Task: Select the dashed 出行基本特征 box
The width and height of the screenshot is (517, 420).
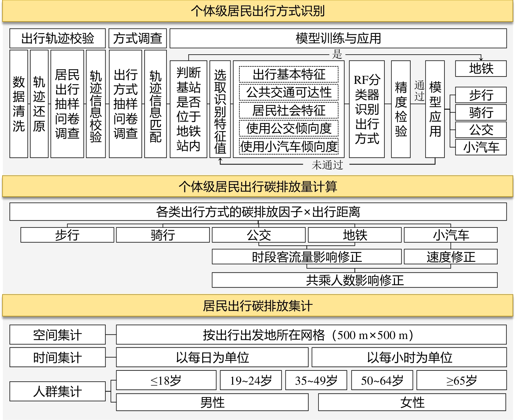Action: click(289, 74)
